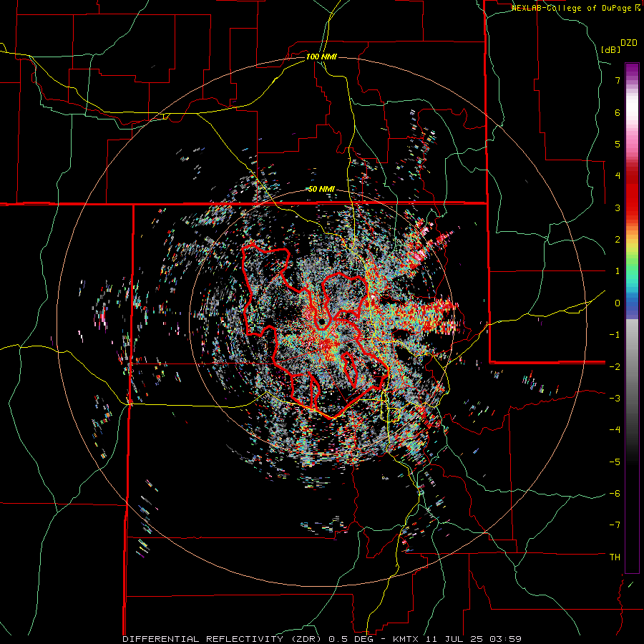Click the 2 value on color scale

(x=618, y=240)
